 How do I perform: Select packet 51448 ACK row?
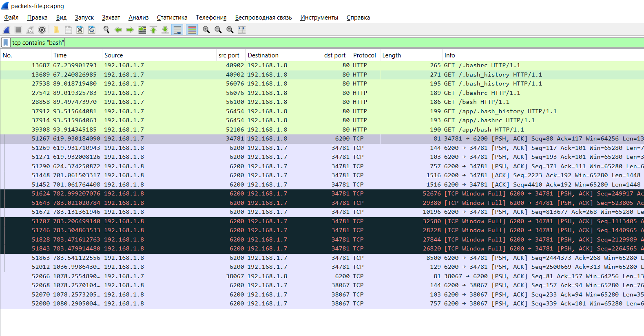322,175
